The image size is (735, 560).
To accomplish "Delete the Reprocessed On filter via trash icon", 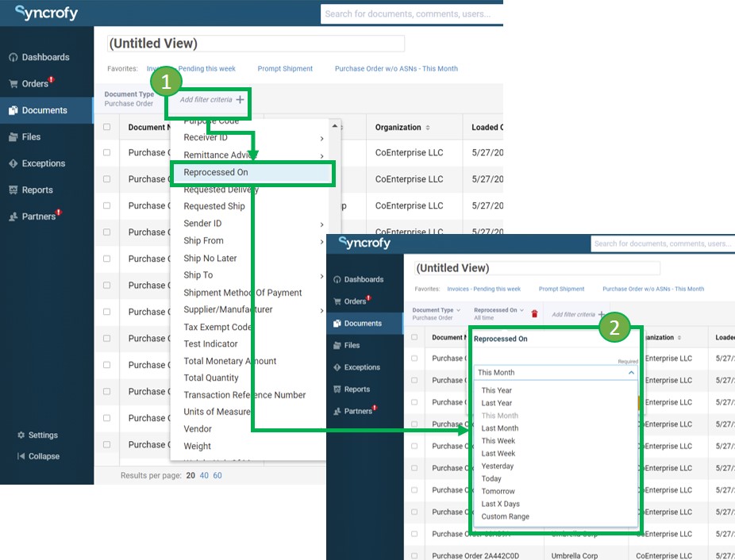I will (x=534, y=313).
